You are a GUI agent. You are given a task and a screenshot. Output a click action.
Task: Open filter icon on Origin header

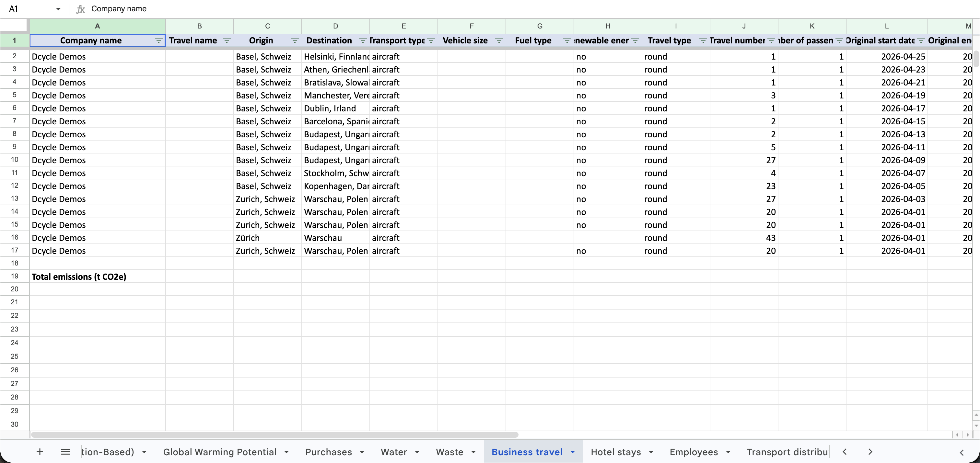click(295, 41)
